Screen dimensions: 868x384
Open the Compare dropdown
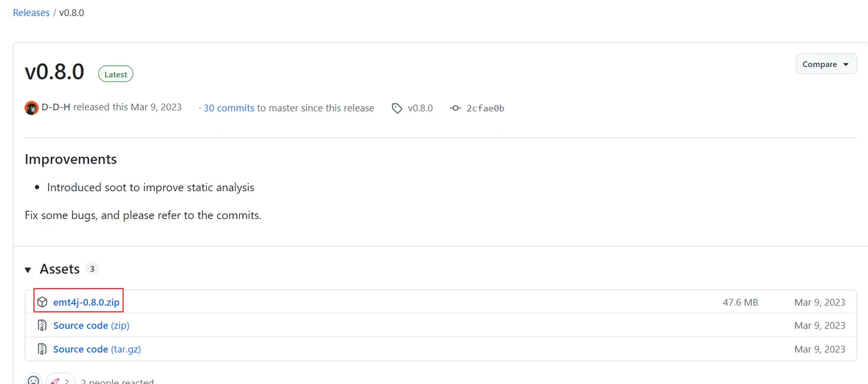pos(826,64)
